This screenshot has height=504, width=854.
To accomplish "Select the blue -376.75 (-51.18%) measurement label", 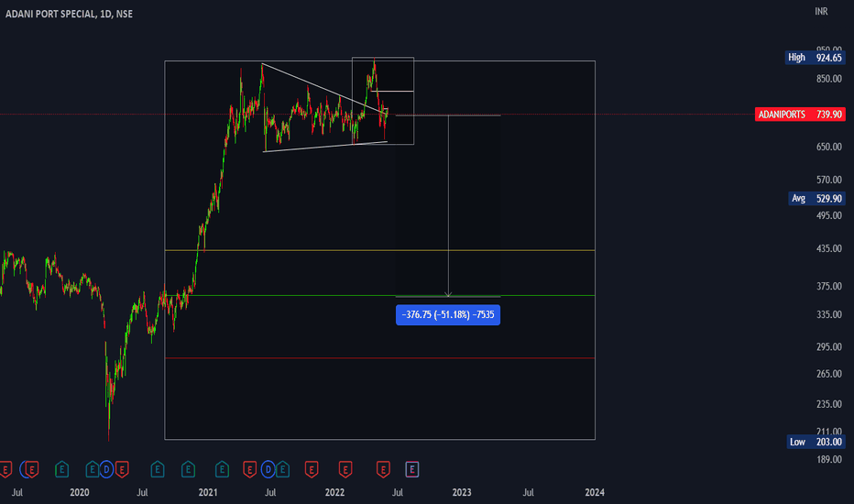I will 448,315.
